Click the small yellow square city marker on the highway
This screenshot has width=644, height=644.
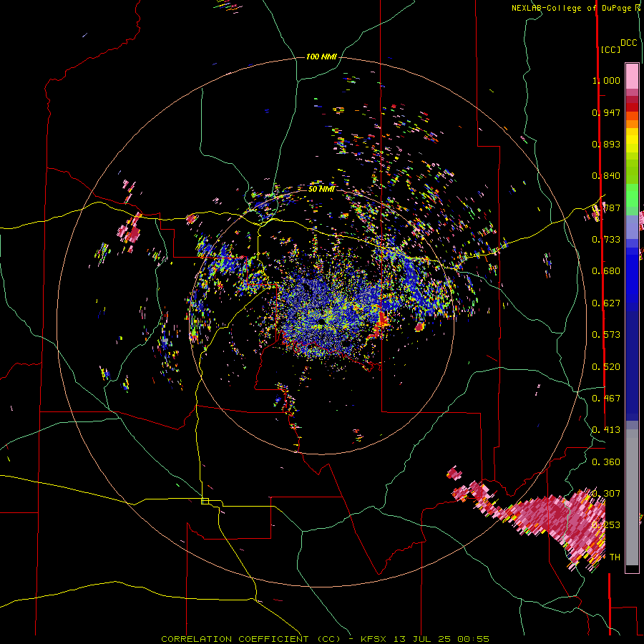[205, 501]
